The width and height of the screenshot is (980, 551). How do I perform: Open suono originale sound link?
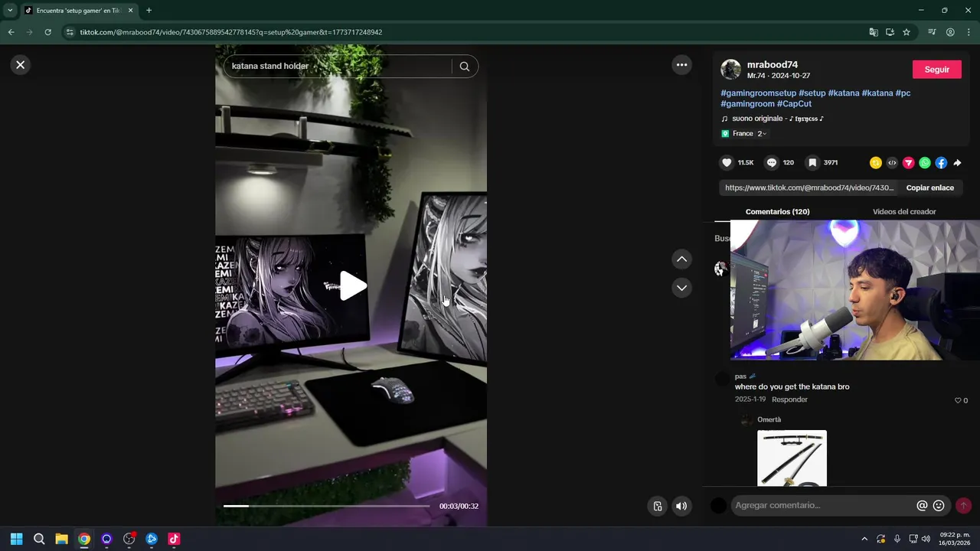pos(778,119)
